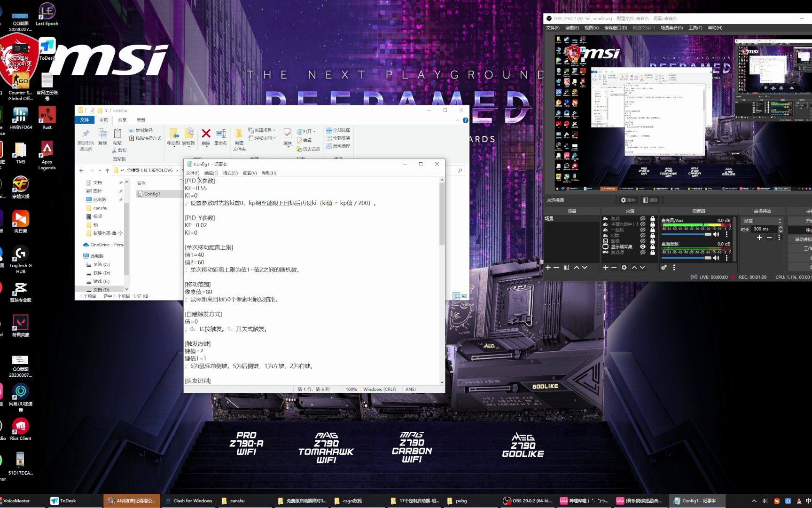Hide the 显示器采集 source via eye icon
Image resolution: width=812 pixels, height=508 pixels.
(643, 246)
